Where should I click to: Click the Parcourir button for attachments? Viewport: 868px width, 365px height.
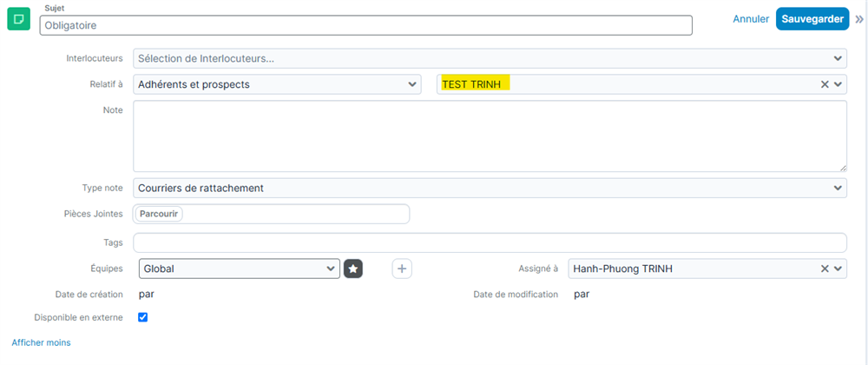pyautogui.click(x=161, y=214)
